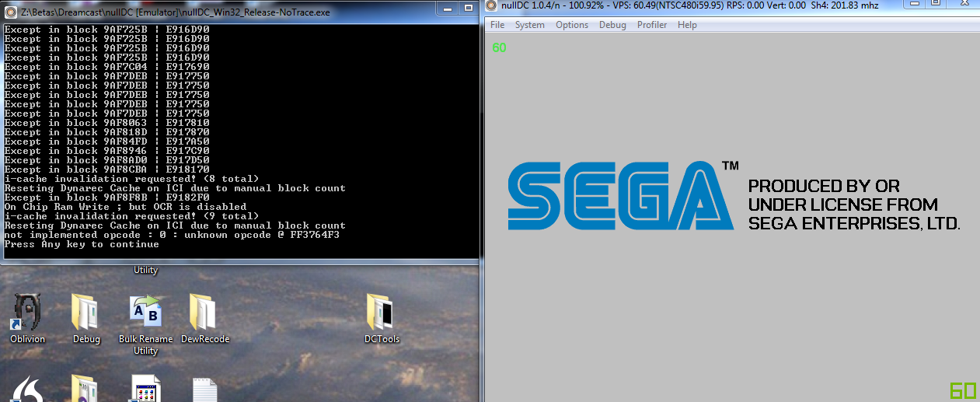Click green FPS counter at top-left of emulator

coord(499,47)
